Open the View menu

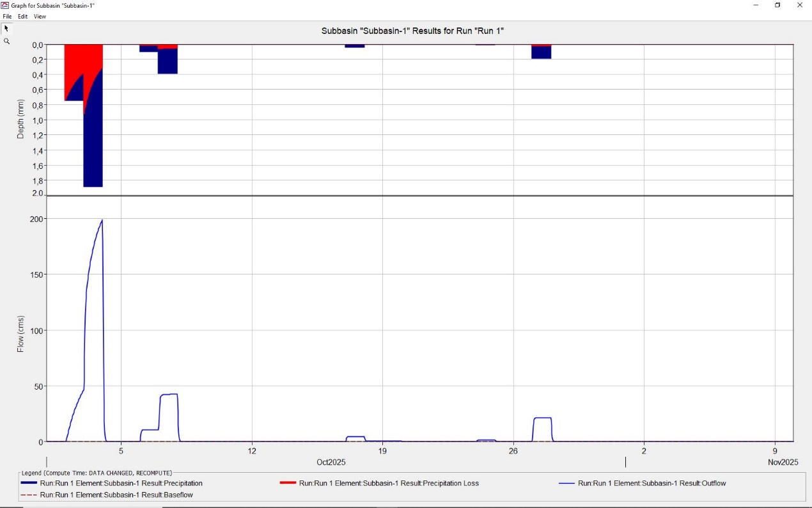click(40, 17)
